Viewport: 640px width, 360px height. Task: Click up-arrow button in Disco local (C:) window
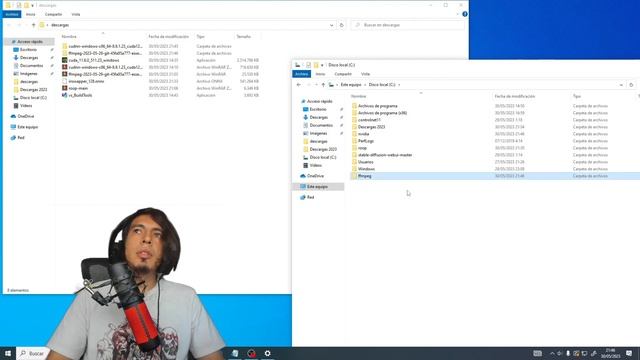(x=323, y=85)
